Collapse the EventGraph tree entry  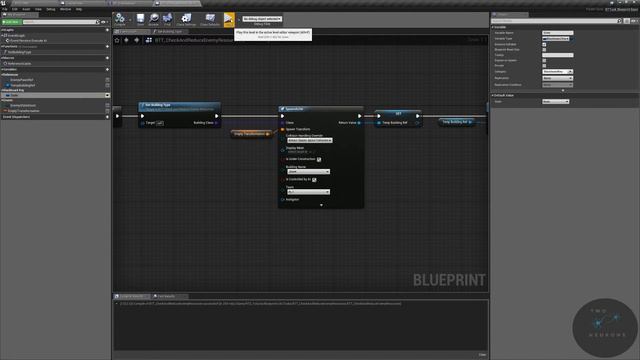click(x=2, y=36)
